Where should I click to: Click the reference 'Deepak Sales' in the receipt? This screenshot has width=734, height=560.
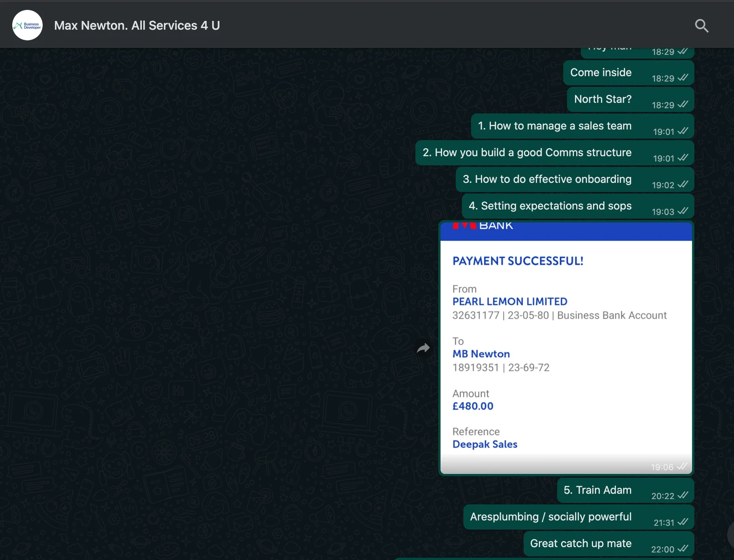(485, 444)
